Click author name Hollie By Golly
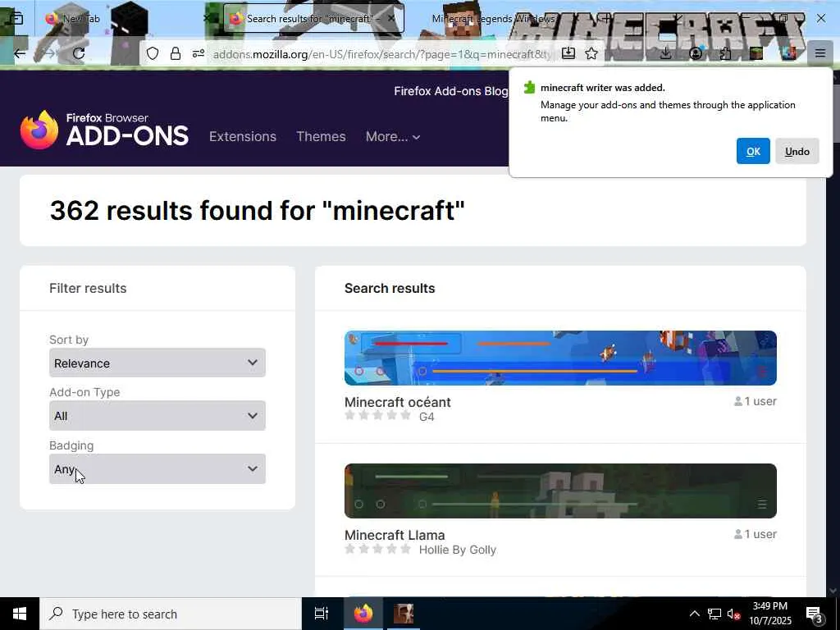 [458, 550]
